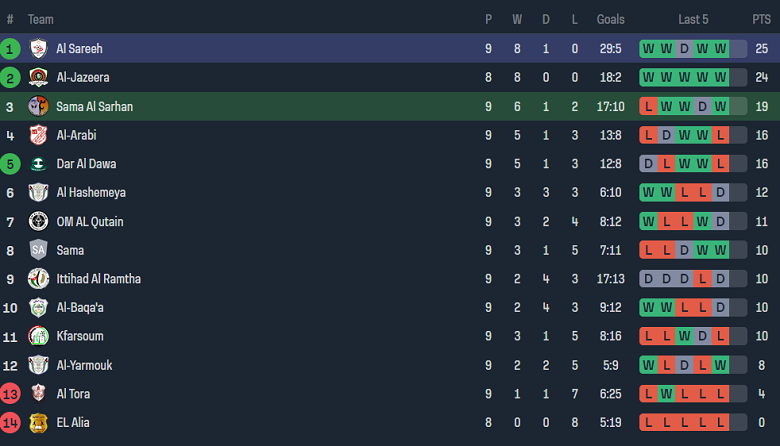Click the Sama shield icon
The height and width of the screenshot is (446, 780).
pyautogui.click(x=38, y=250)
